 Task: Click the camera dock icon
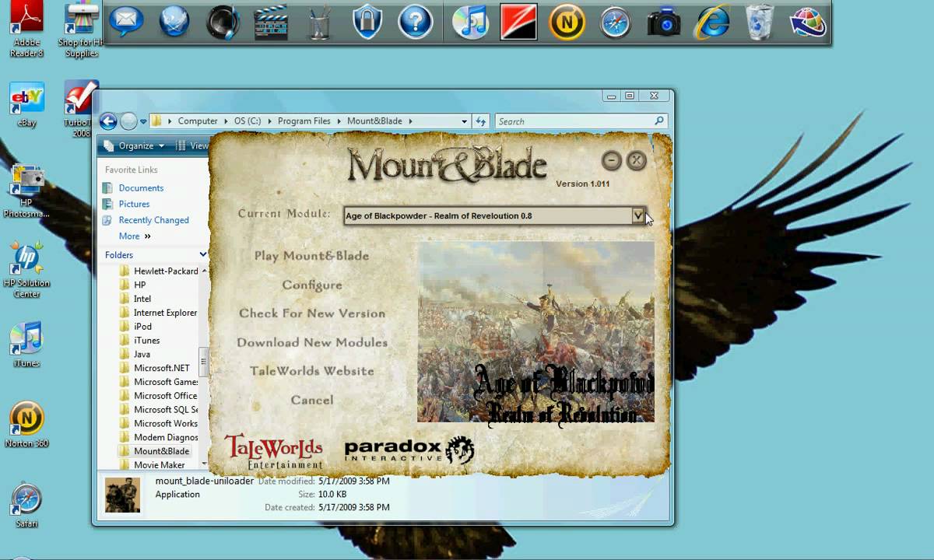point(664,22)
